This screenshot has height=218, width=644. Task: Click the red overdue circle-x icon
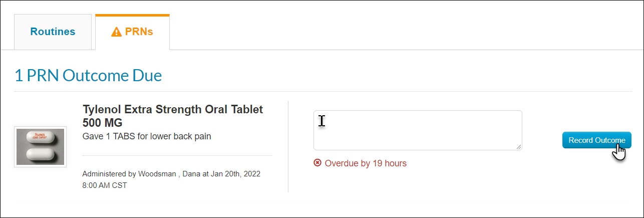point(317,163)
